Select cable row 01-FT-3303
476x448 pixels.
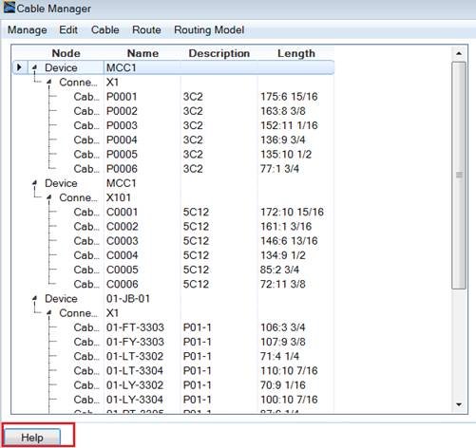coord(173,327)
